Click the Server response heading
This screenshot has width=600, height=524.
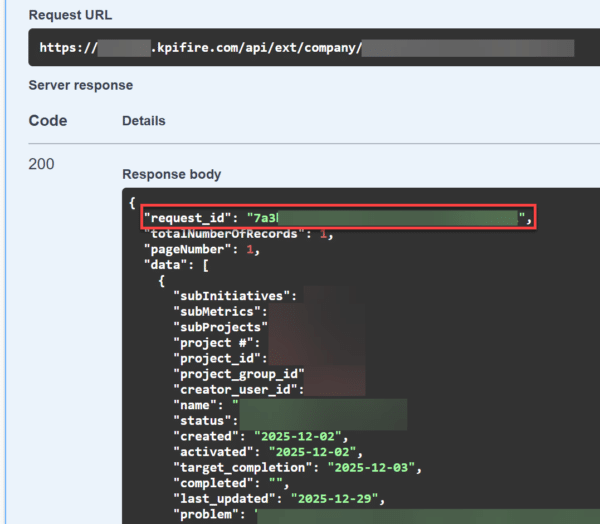click(x=81, y=85)
